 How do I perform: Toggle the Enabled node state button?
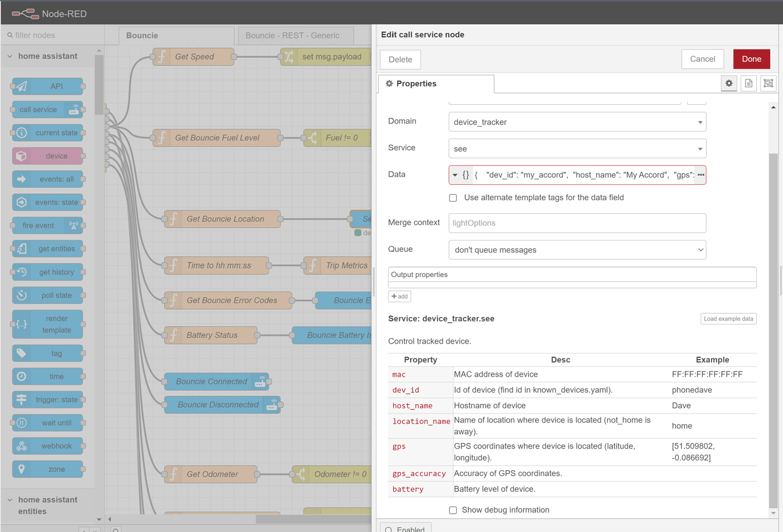pyautogui.click(x=406, y=529)
